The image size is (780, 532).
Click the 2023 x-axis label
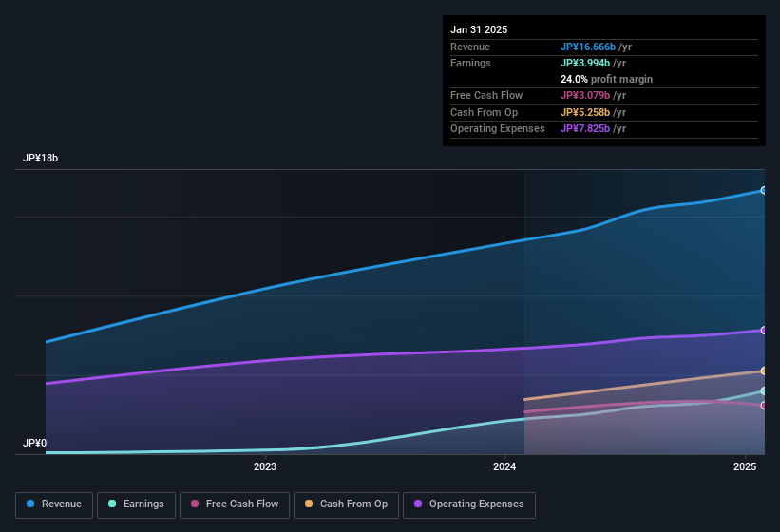(265, 466)
